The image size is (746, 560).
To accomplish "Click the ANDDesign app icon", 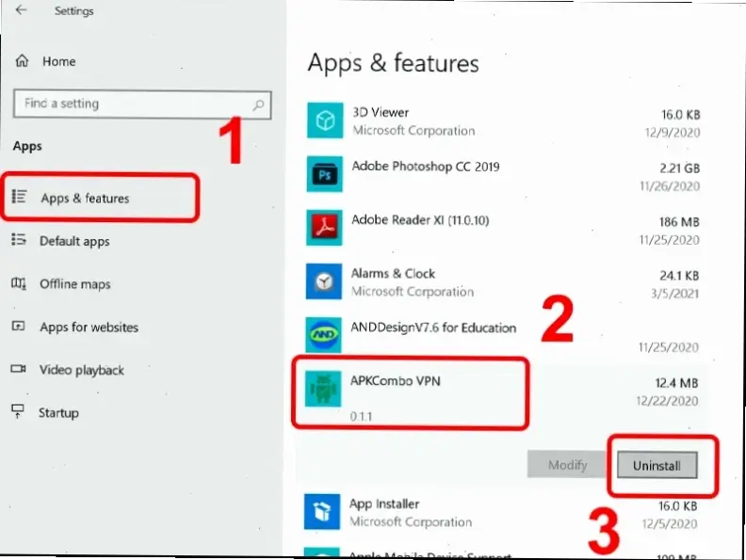I will coord(323,335).
